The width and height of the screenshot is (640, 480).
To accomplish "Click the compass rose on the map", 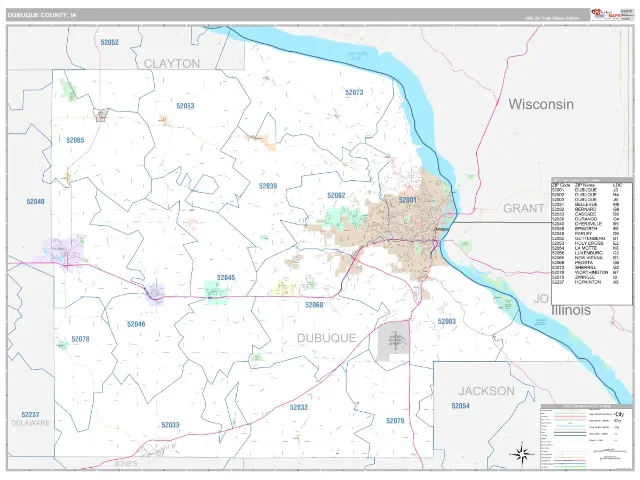I will coord(522,453).
